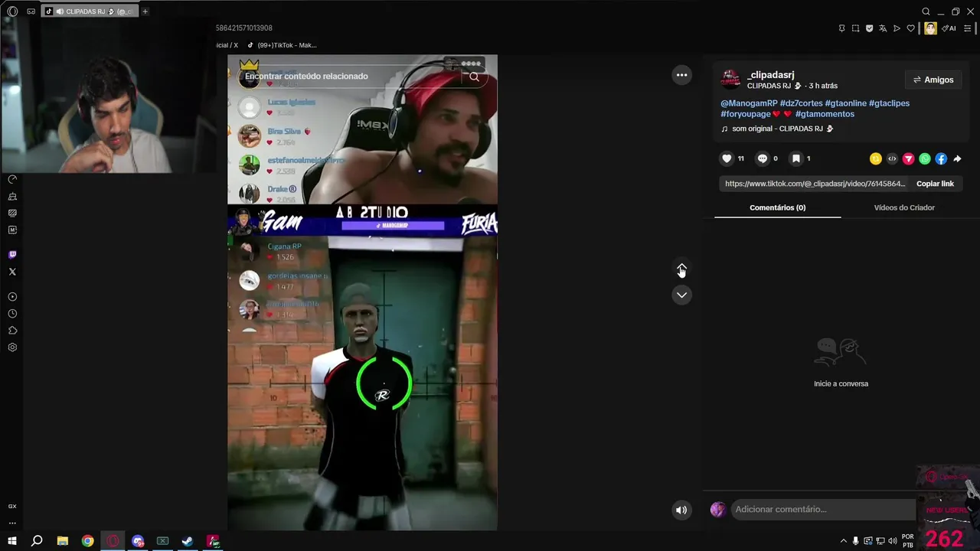This screenshot has width=980, height=551.
Task: Share via red send-to-friends icon
Action: (x=908, y=158)
